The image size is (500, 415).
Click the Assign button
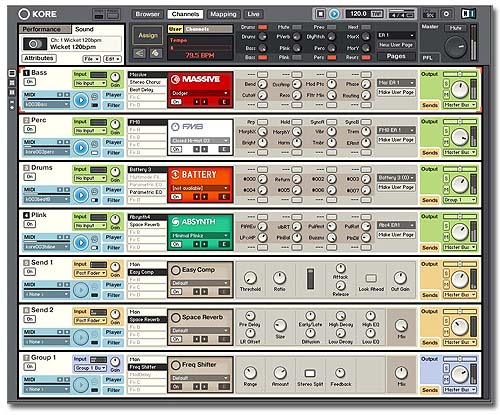tap(148, 35)
